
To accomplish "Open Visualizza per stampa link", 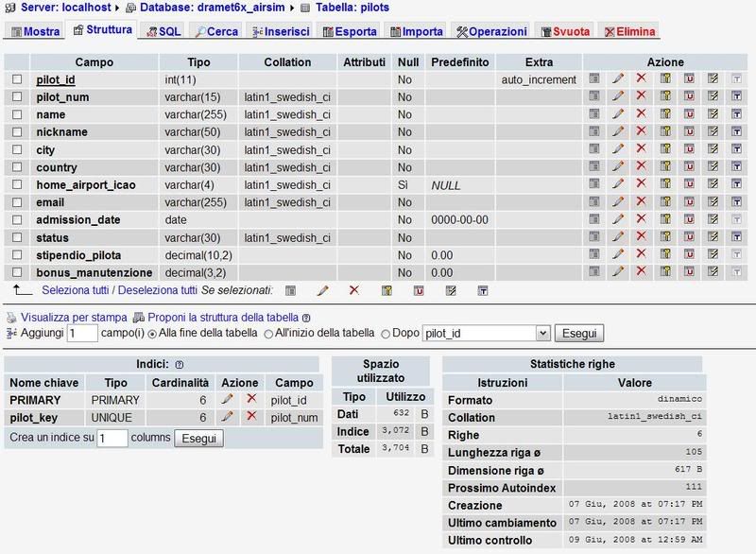I will pos(74,318).
